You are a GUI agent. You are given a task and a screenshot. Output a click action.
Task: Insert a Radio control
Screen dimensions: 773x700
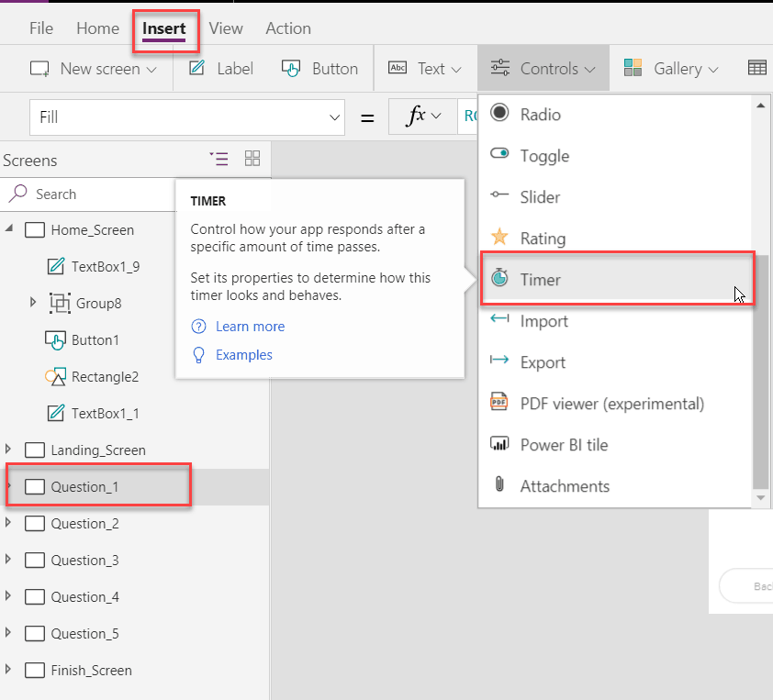click(615, 115)
